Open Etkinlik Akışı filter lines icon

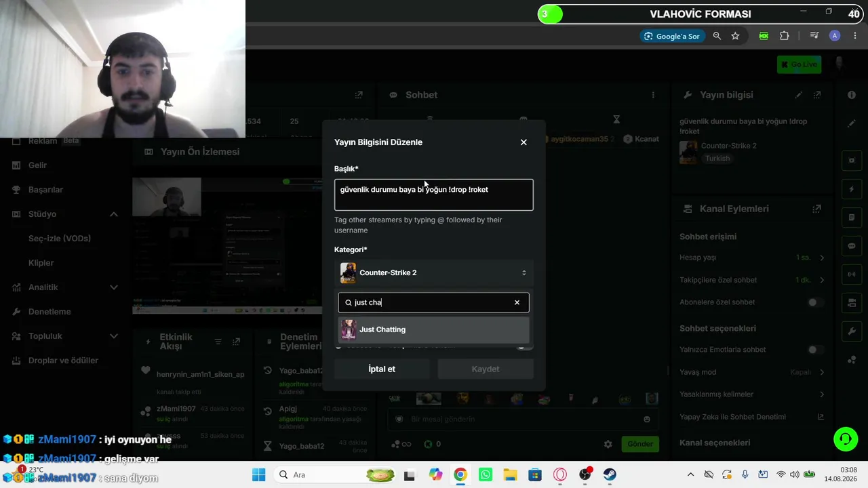[218, 342]
